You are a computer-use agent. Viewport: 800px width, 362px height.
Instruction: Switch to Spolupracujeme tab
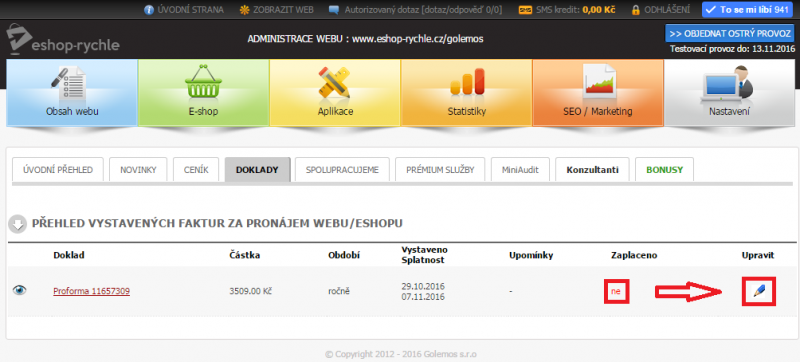[x=342, y=170]
